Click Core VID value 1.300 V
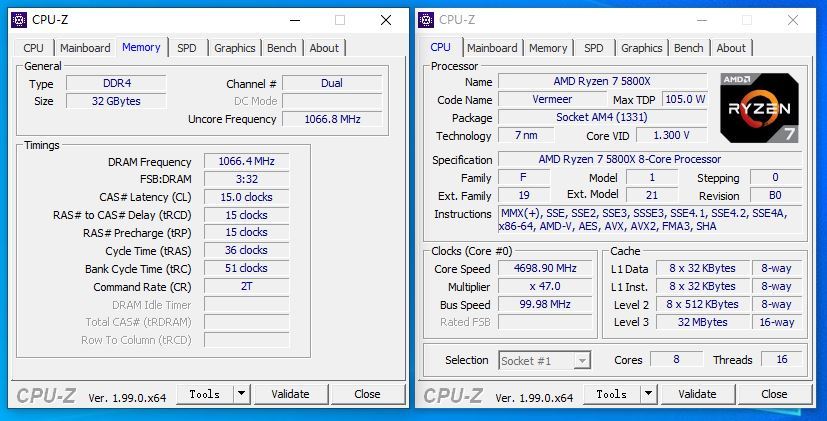Viewport: 827px width, 421px height. click(x=671, y=136)
